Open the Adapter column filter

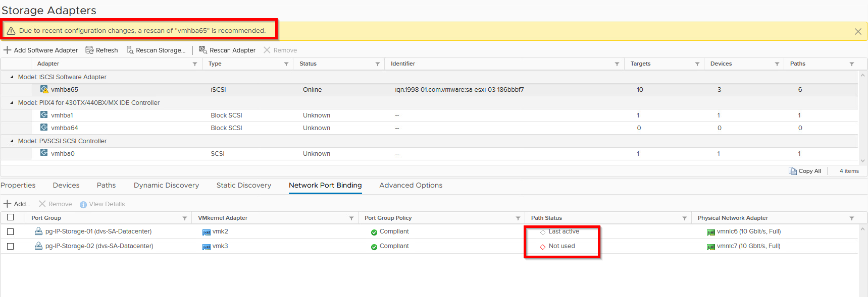195,64
